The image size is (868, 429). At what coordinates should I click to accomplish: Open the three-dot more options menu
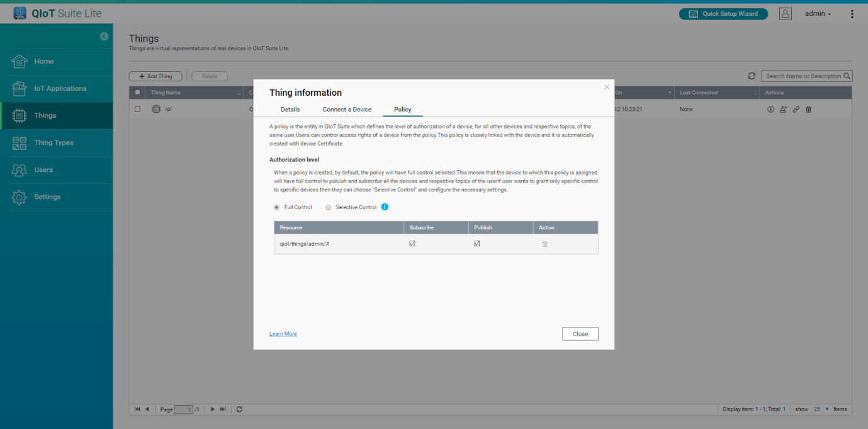[852, 14]
